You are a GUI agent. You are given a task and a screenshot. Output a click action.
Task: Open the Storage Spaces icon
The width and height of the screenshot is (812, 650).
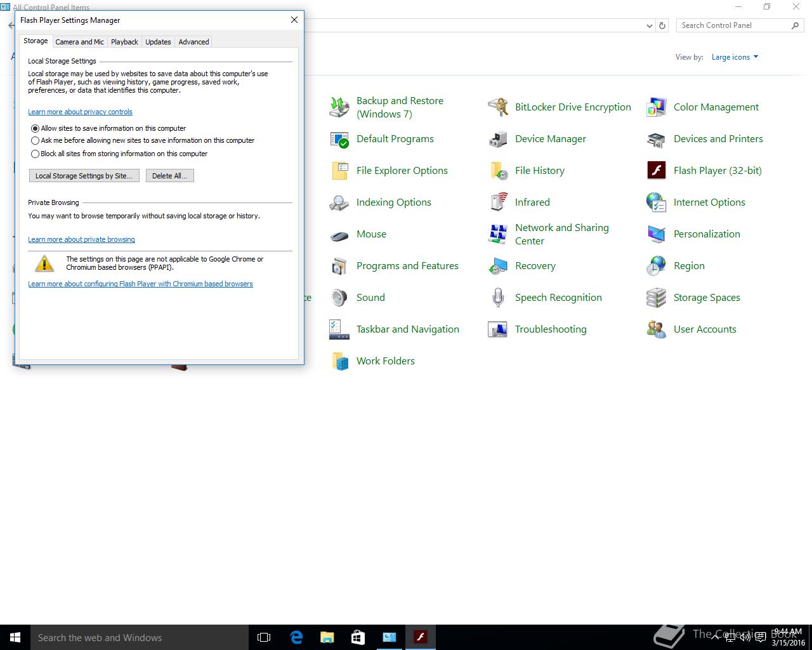tap(657, 298)
